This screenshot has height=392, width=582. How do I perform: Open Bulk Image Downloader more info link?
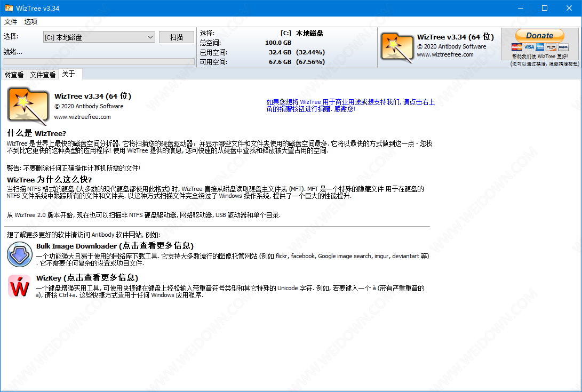click(x=115, y=246)
